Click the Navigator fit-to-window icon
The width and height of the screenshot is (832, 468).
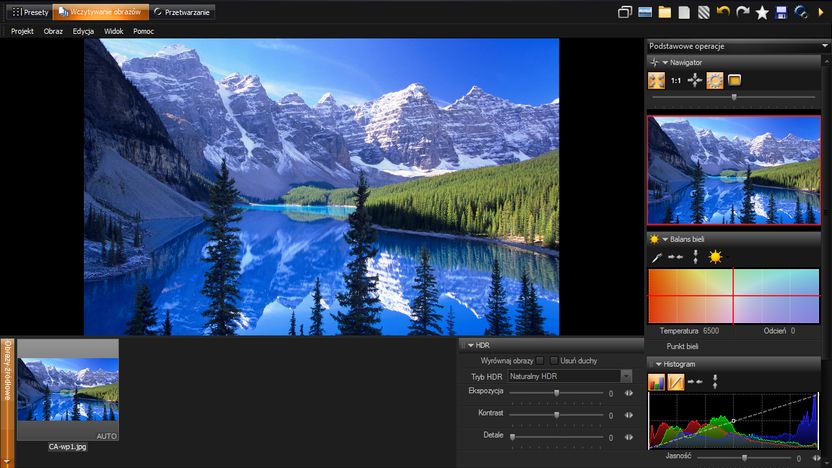point(656,81)
